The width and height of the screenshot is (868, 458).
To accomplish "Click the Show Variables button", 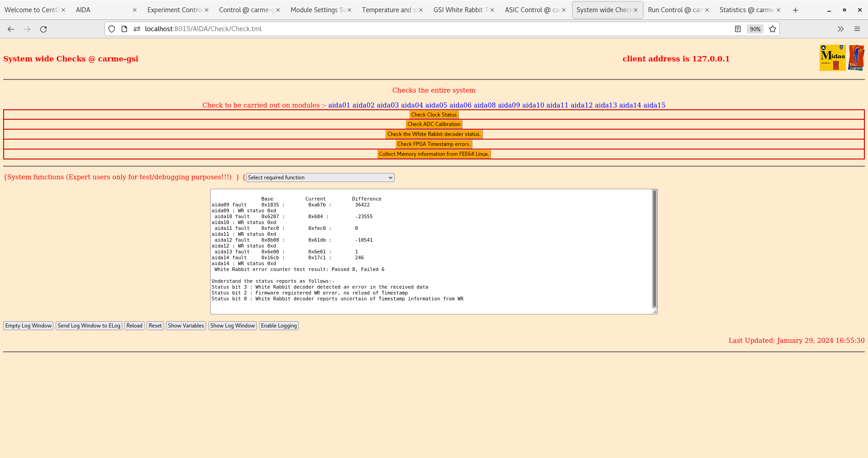I will tap(186, 326).
